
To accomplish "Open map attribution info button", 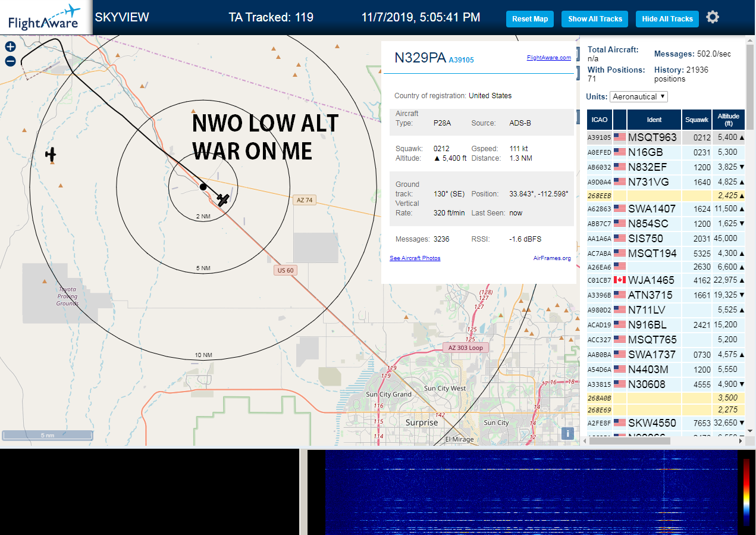I will [568, 433].
